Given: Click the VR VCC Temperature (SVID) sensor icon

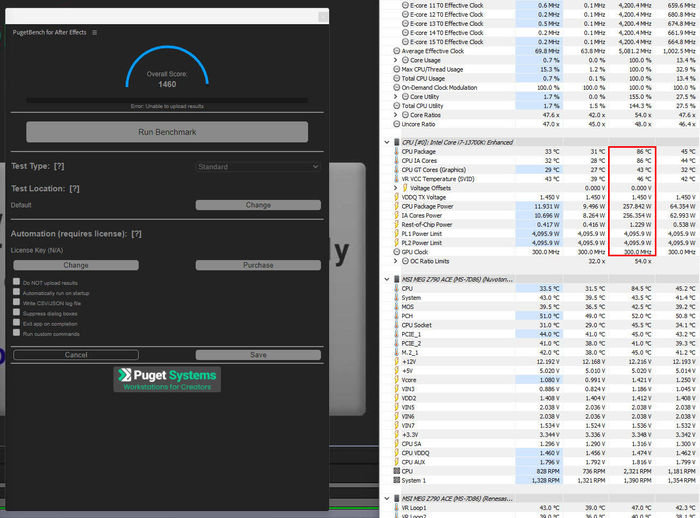Looking at the screenshot, I should click(396, 179).
